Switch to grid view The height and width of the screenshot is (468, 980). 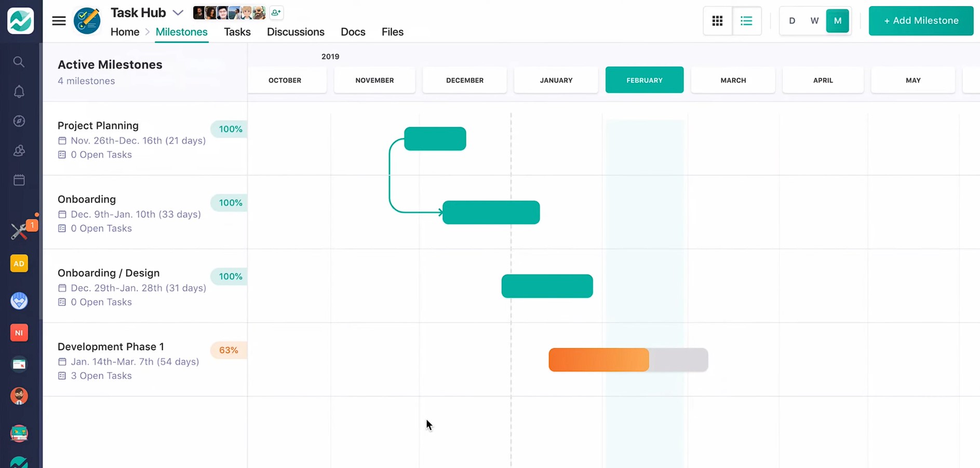click(x=717, y=21)
